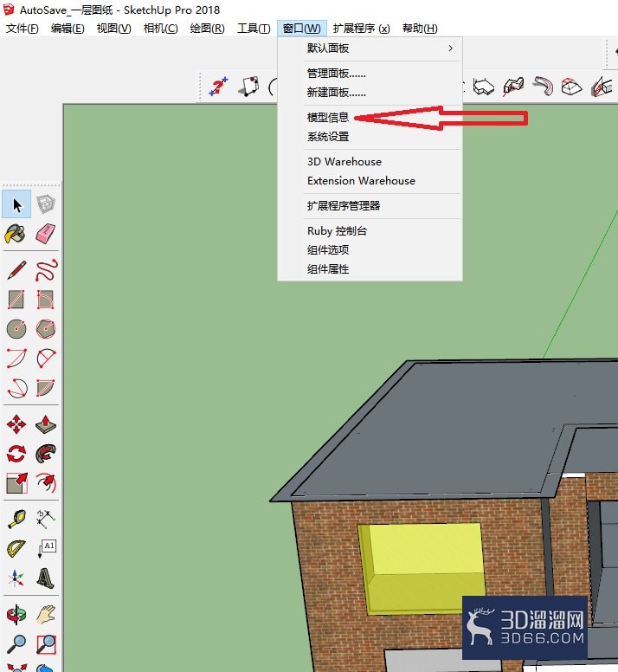Activate the Line pencil tool
The height and width of the screenshot is (672, 618).
coord(16,270)
